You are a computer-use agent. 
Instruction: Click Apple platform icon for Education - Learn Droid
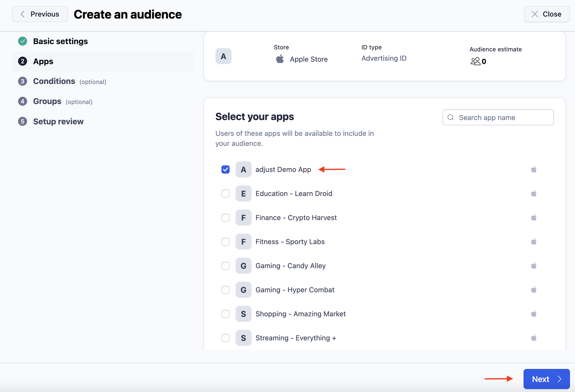[534, 193]
